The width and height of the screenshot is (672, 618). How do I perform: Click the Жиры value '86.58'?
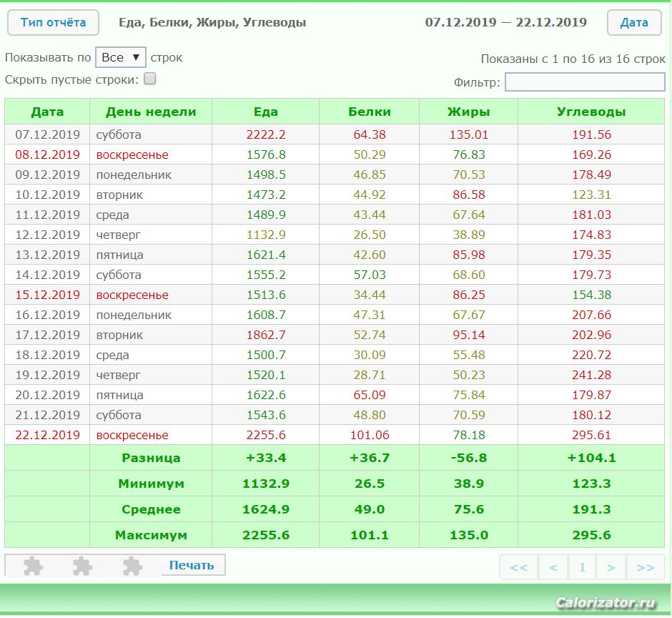tap(469, 195)
